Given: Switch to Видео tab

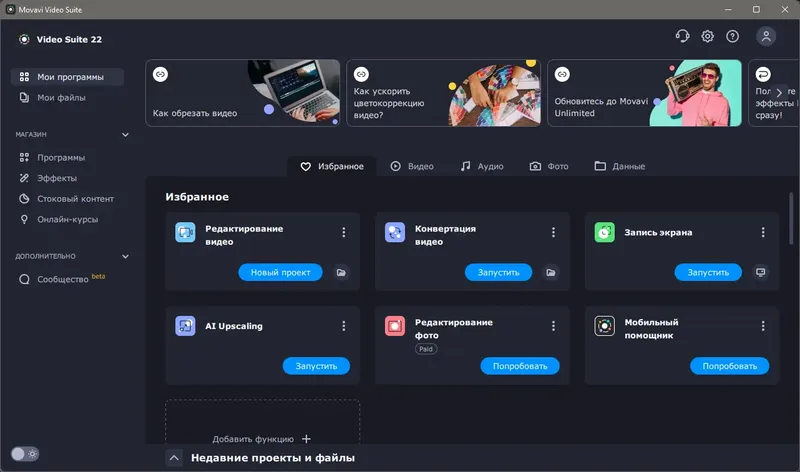Looking at the screenshot, I should pos(412,166).
